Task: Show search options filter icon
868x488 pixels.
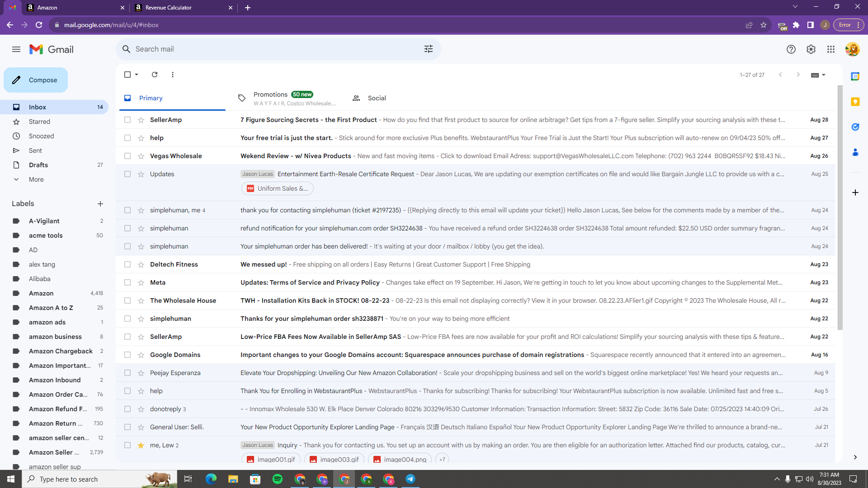Action: click(429, 49)
